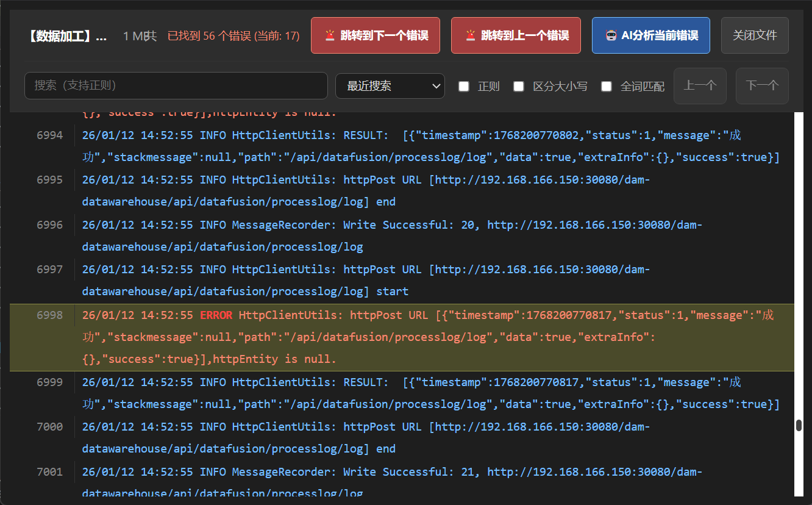Viewport: 812px width, 505px height.
Task: Click the 【数据加工】 file title
Action: tap(68, 36)
